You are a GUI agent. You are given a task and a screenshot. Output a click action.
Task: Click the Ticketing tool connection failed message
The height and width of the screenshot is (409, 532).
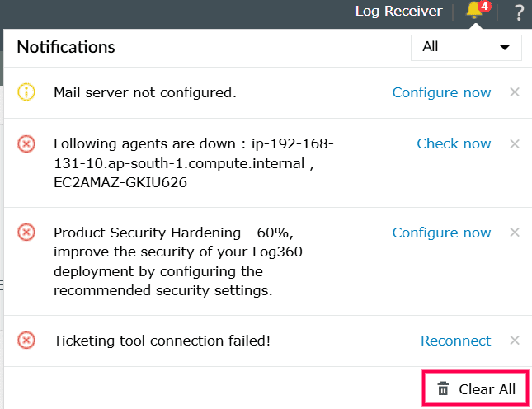162,341
